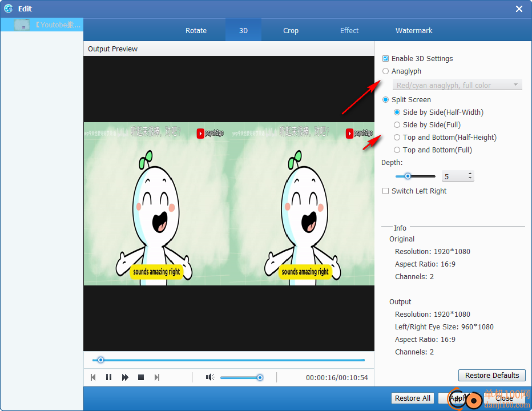
Task: Mute the preview volume speaker icon
Action: pyautogui.click(x=210, y=377)
